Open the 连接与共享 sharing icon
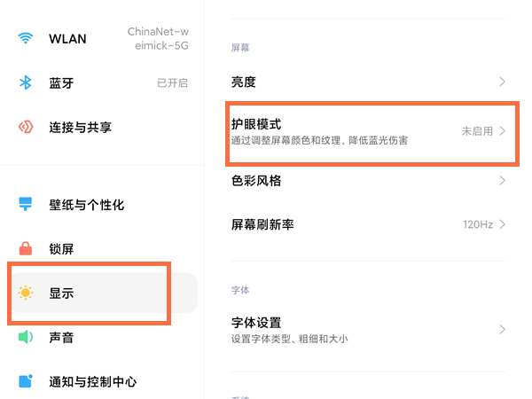Viewport: 532px width, 399px height. 26,127
